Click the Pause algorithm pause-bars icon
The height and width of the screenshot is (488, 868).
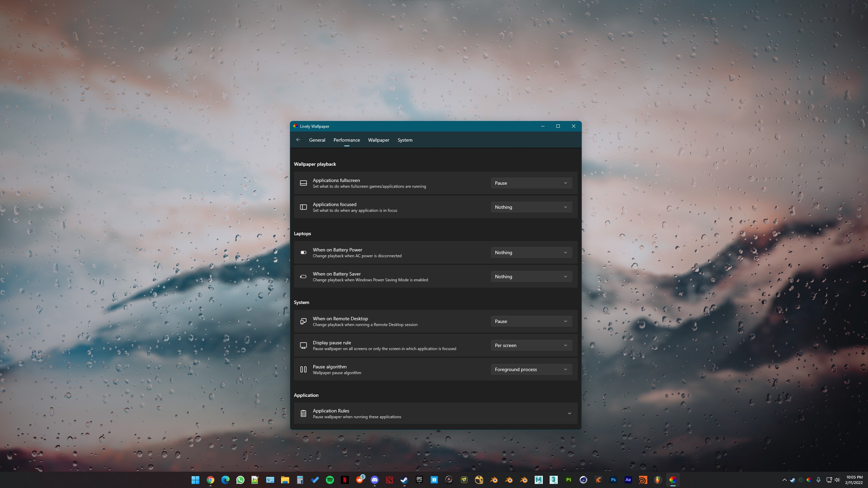tap(303, 369)
